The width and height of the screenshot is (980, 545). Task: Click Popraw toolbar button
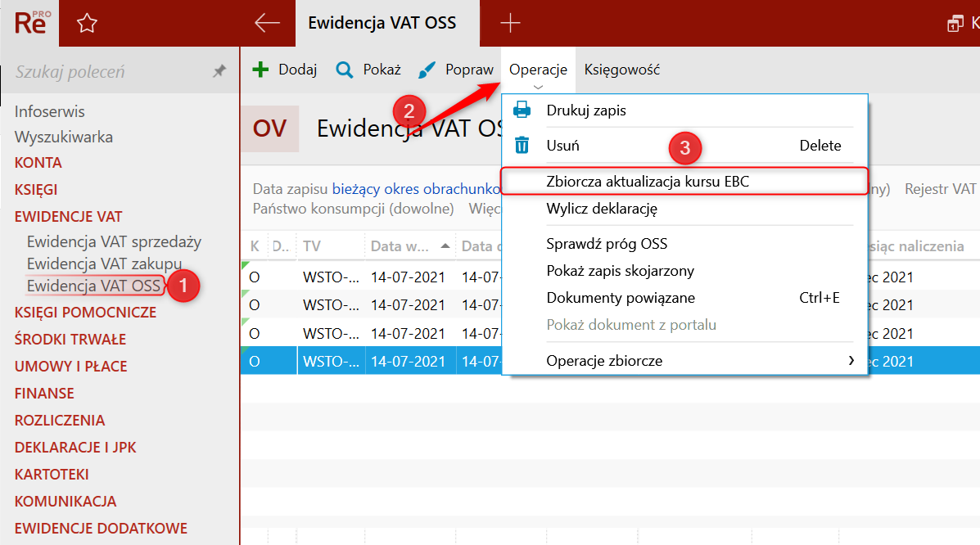(x=456, y=70)
